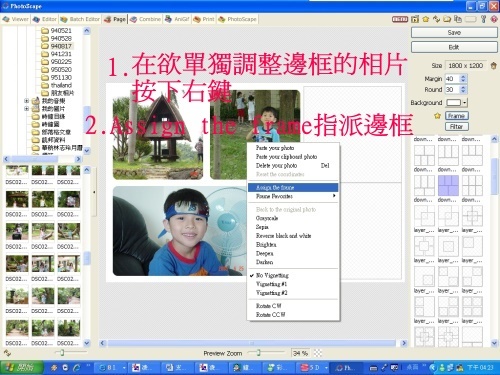Apply Grayscale from context menu
This screenshot has height=375, width=500.
coord(293,218)
